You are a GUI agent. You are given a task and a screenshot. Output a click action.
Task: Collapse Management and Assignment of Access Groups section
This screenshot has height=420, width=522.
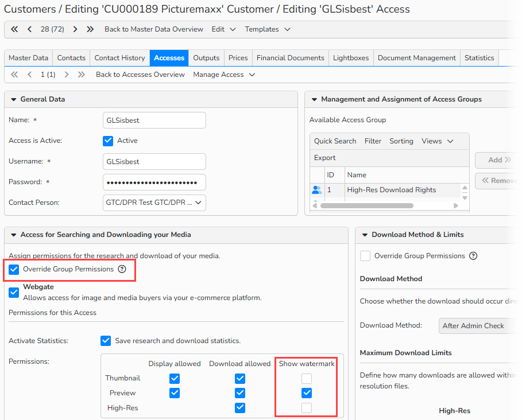(314, 99)
